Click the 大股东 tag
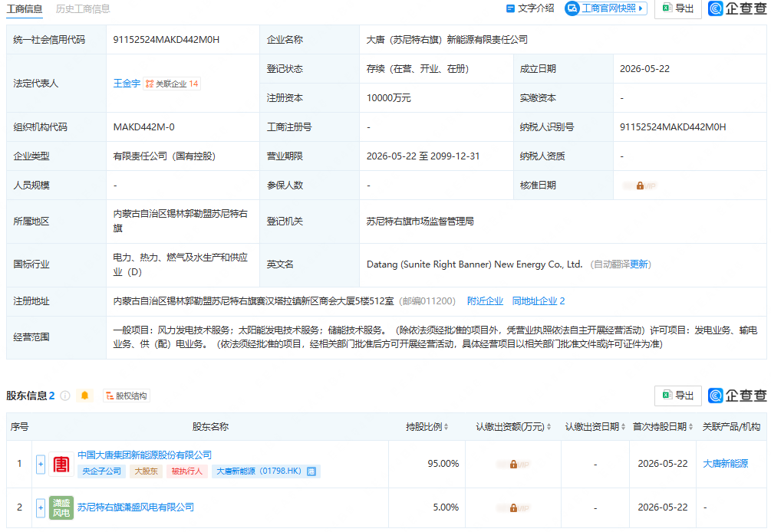 pyautogui.click(x=146, y=471)
